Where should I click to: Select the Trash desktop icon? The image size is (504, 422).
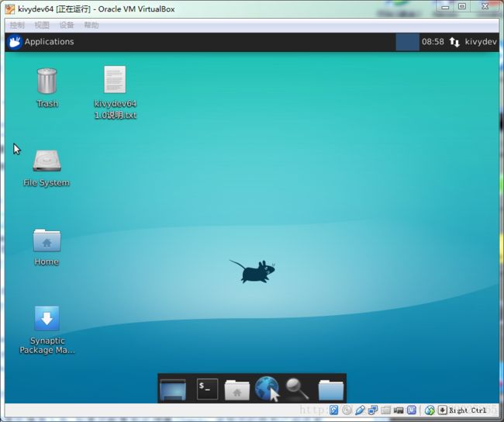click(47, 88)
